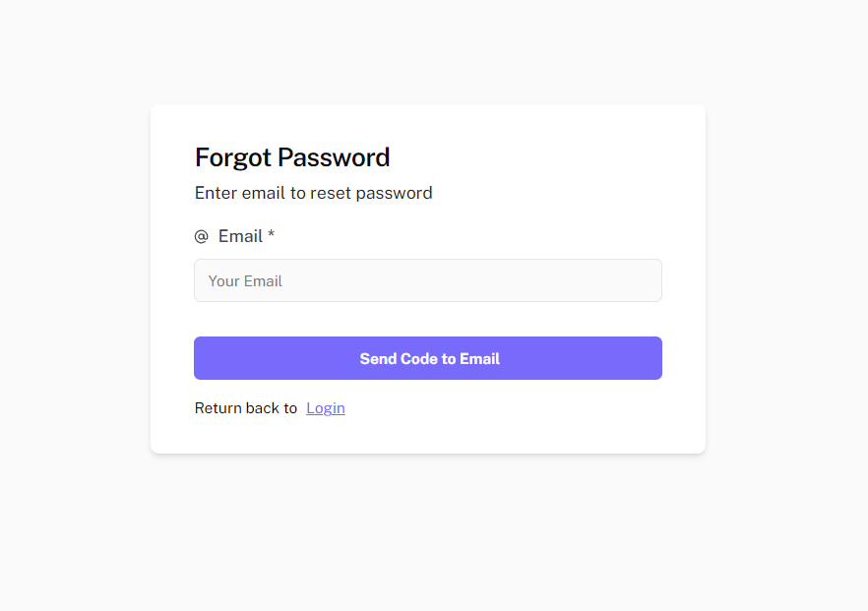
Task: Click the "Send Code to Email" label text
Action: point(429,359)
